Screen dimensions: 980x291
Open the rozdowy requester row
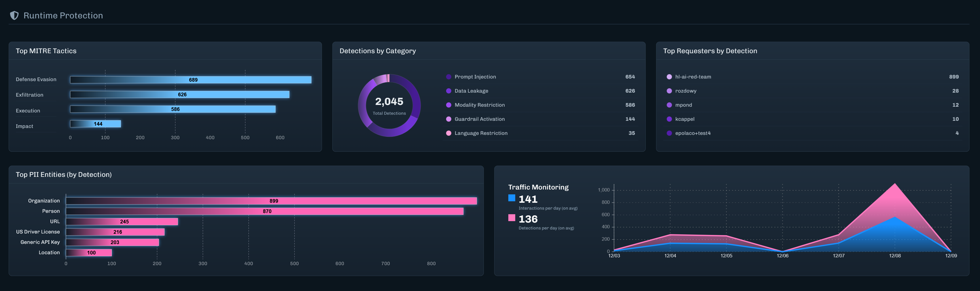pyautogui.click(x=812, y=91)
